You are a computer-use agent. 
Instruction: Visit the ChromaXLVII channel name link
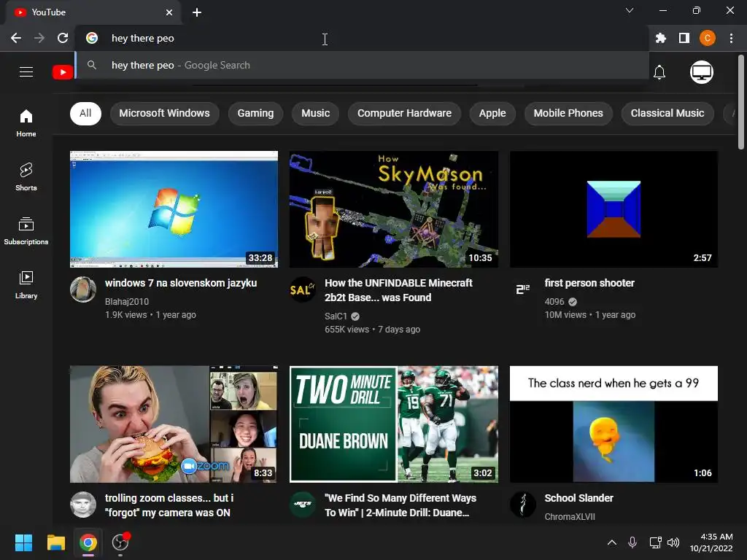click(x=570, y=517)
